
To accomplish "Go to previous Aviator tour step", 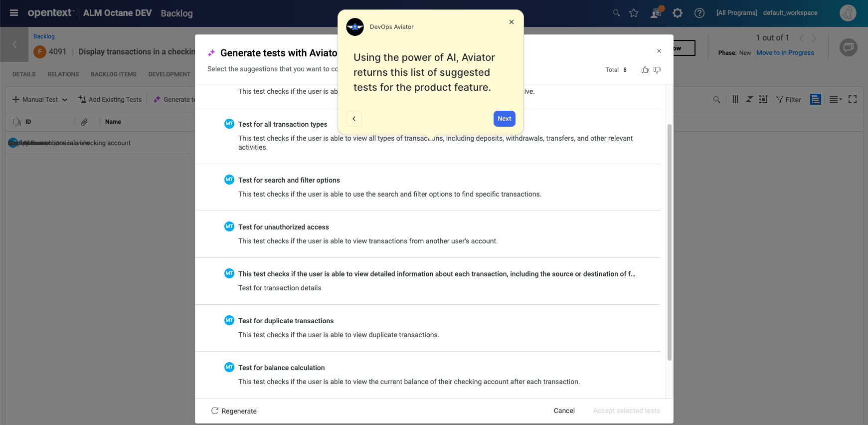I will point(354,119).
